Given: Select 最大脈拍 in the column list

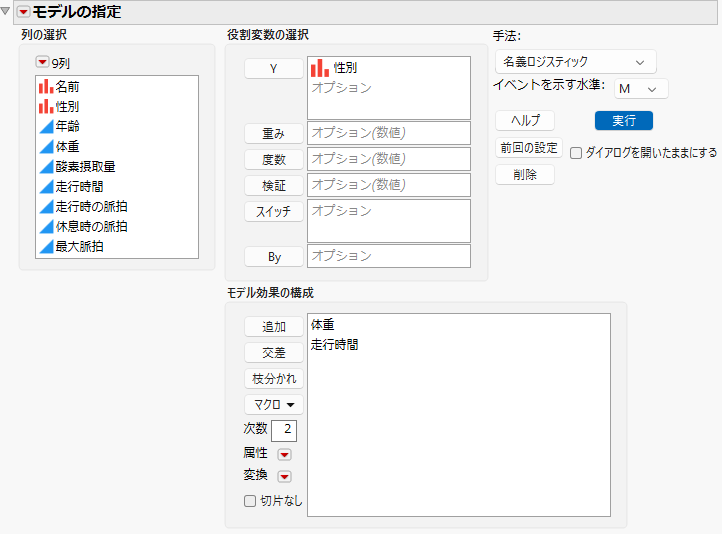Looking at the screenshot, I should pos(79,247).
